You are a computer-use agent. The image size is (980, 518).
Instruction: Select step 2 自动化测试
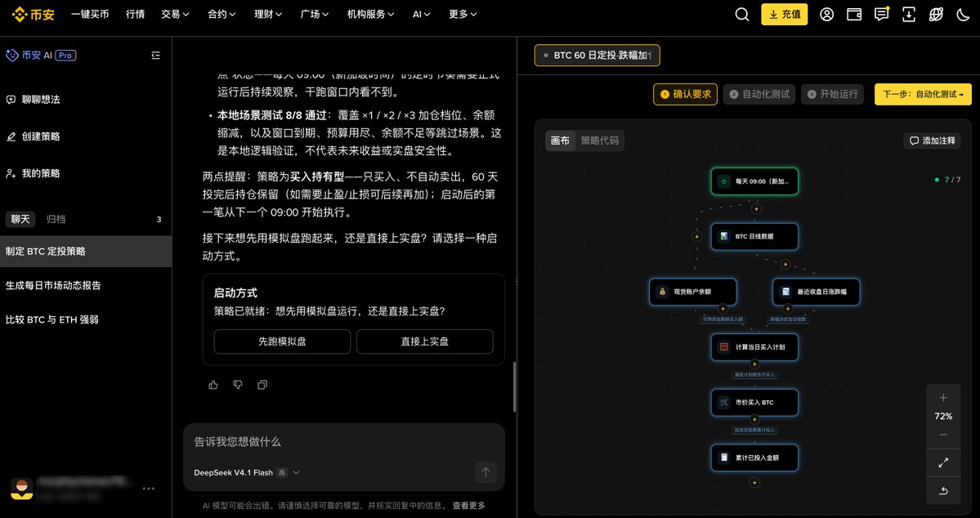pyautogui.click(x=759, y=94)
